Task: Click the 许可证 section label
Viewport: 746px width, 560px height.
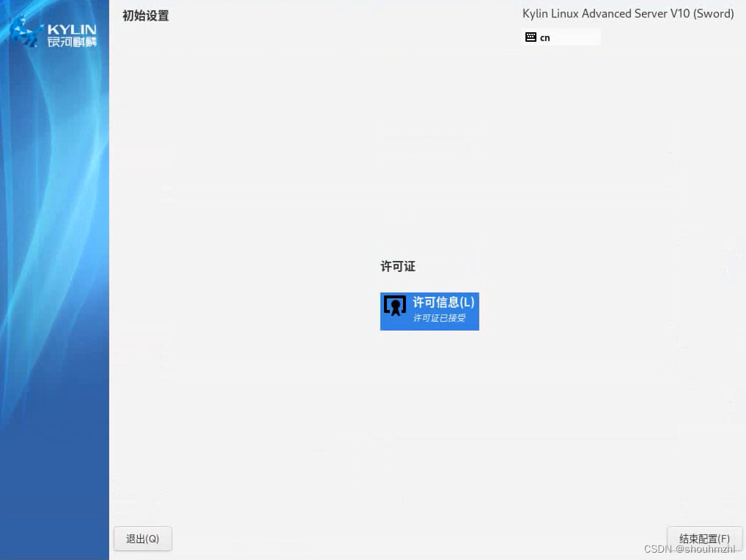Action: [398, 267]
